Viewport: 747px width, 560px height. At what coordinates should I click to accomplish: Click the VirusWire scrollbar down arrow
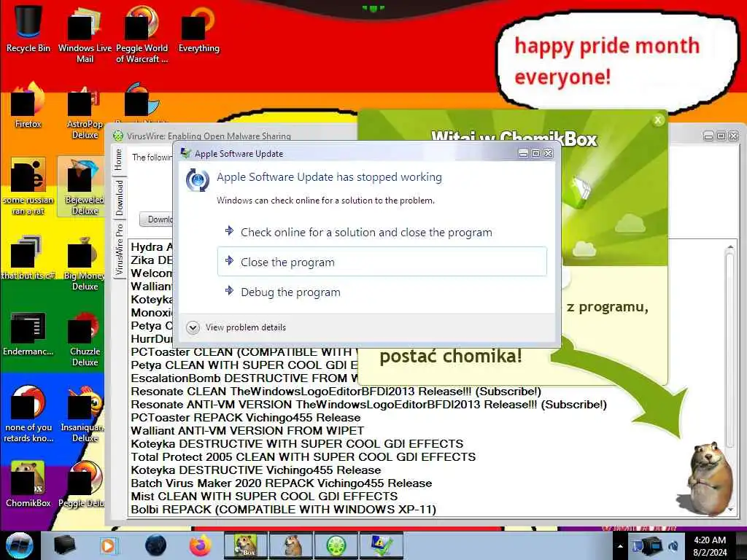pyautogui.click(x=730, y=510)
